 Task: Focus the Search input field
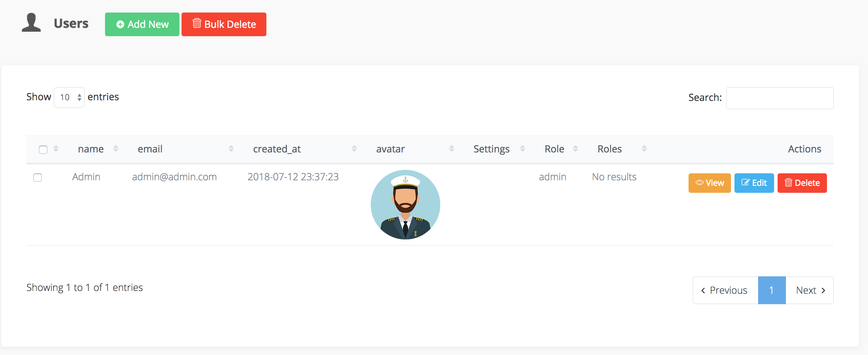[x=780, y=98]
